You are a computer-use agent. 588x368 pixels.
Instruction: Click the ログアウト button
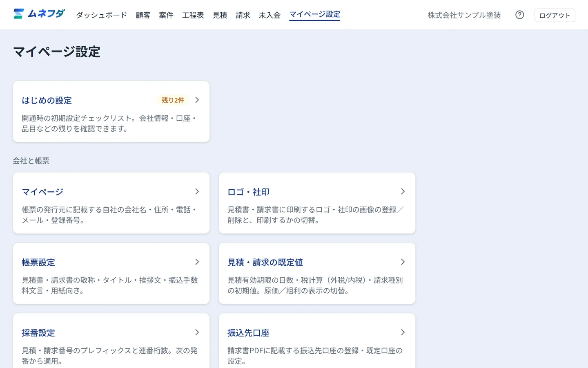[x=555, y=15]
